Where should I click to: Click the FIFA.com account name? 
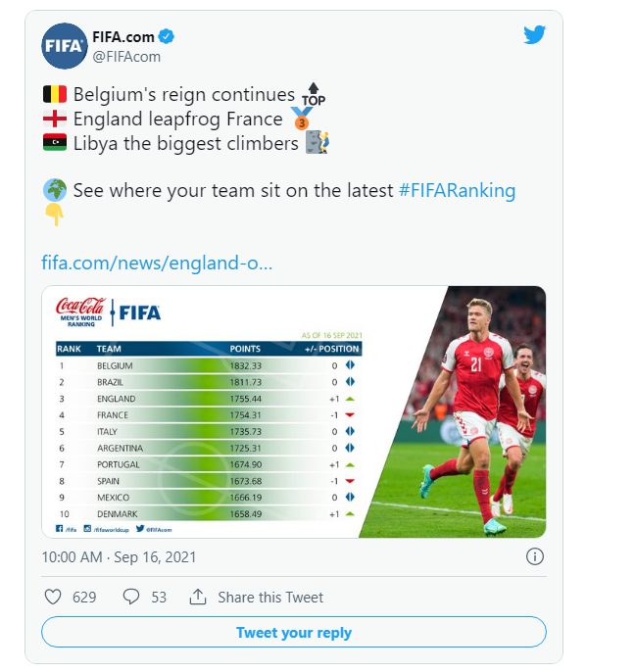122,37
